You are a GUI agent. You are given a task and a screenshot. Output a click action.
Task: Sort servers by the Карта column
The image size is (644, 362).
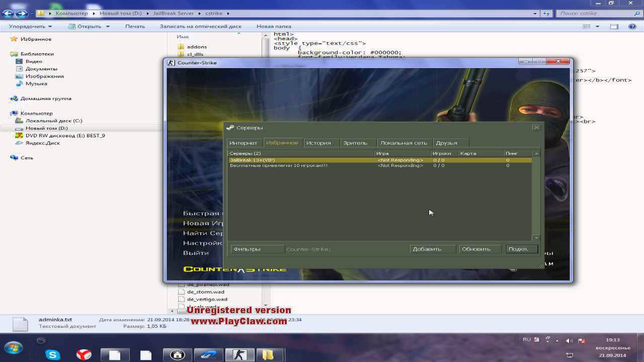click(480, 153)
